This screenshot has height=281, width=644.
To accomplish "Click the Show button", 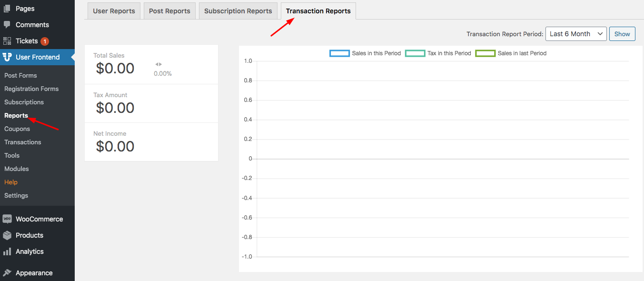I will click(622, 34).
